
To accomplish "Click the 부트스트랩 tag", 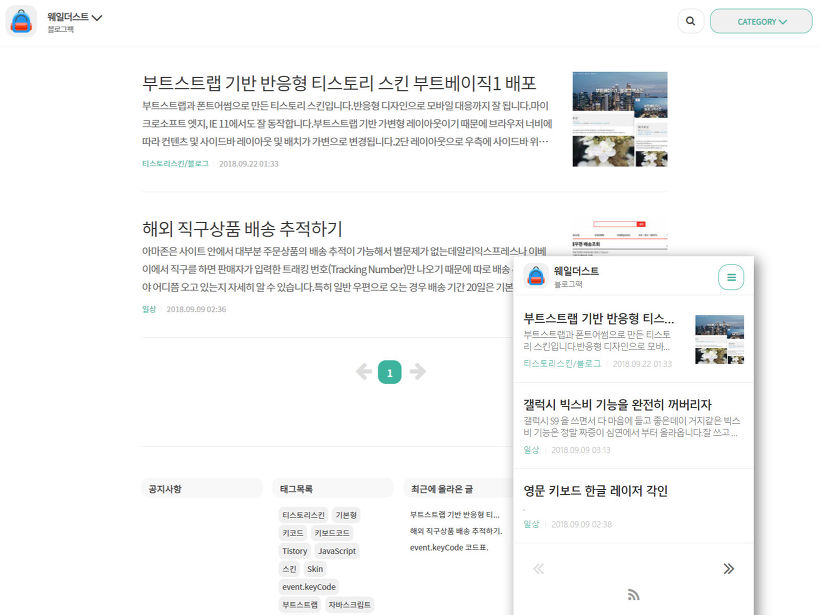I will pos(300,605).
